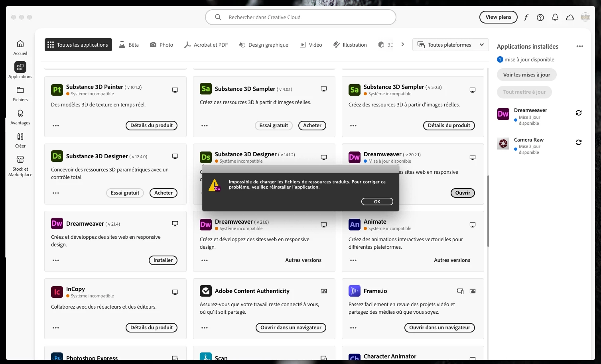Switch to the Vidéo tab
Image resolution: width=601 pixels, height=364 pixels.
[311, 45]
